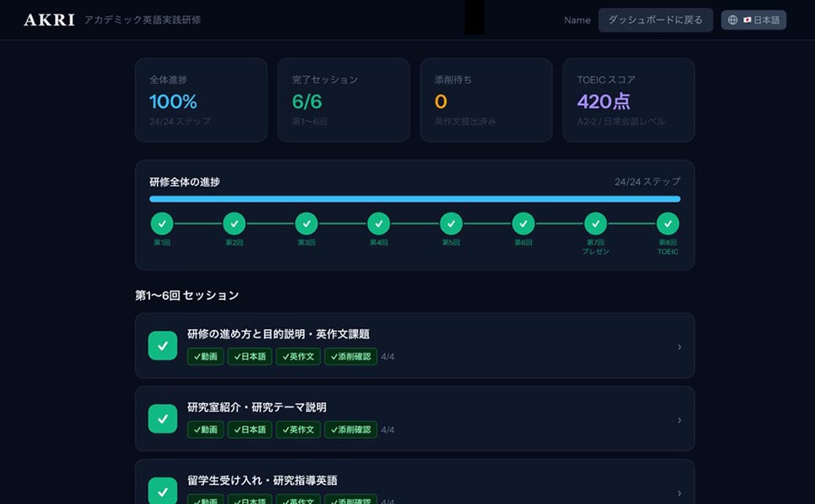Click 添削確認 tag in 研修の進め方 session

pos(351,356)
